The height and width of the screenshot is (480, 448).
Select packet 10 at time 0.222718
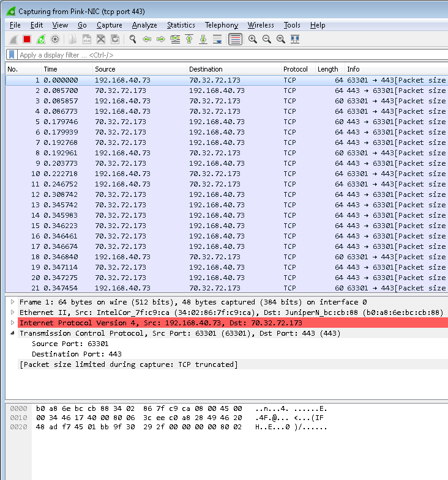click(227, 174)
